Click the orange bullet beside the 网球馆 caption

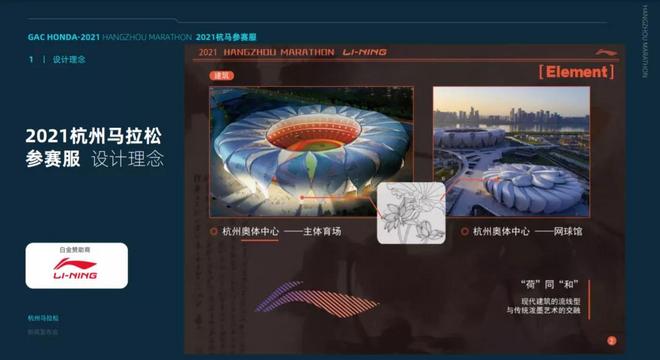tap(465, 231)
